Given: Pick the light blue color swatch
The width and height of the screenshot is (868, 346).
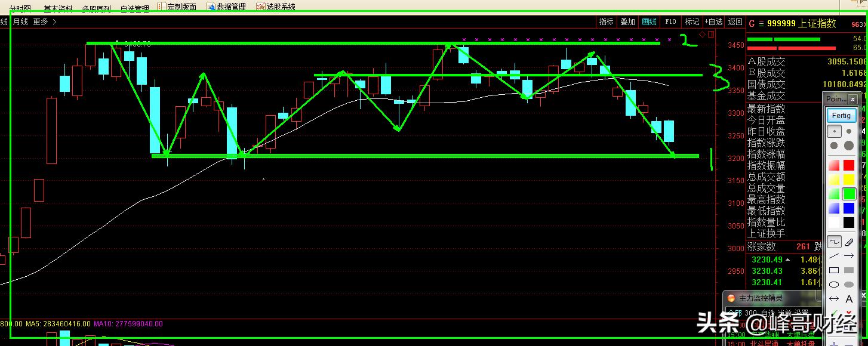Looking at the screenshot, I should pos(834,208).
